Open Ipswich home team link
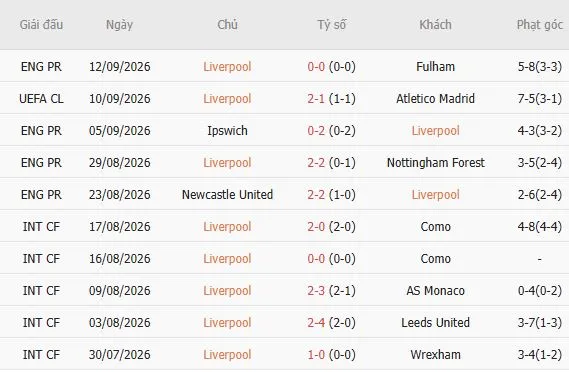This screenshot has width=569, height=372. [227, 131]
